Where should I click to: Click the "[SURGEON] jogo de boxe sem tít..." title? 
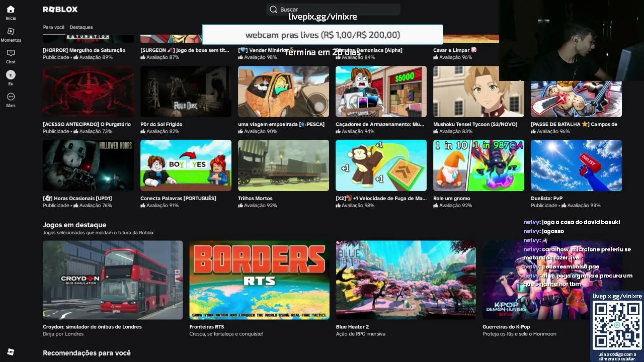[x=185, y=50]
